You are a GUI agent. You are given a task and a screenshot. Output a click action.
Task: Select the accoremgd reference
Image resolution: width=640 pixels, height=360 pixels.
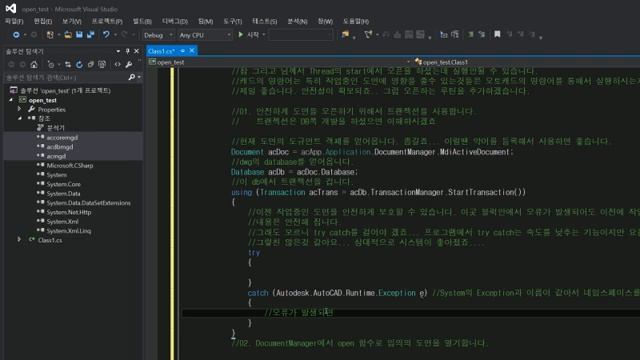(x=62, y=138)
